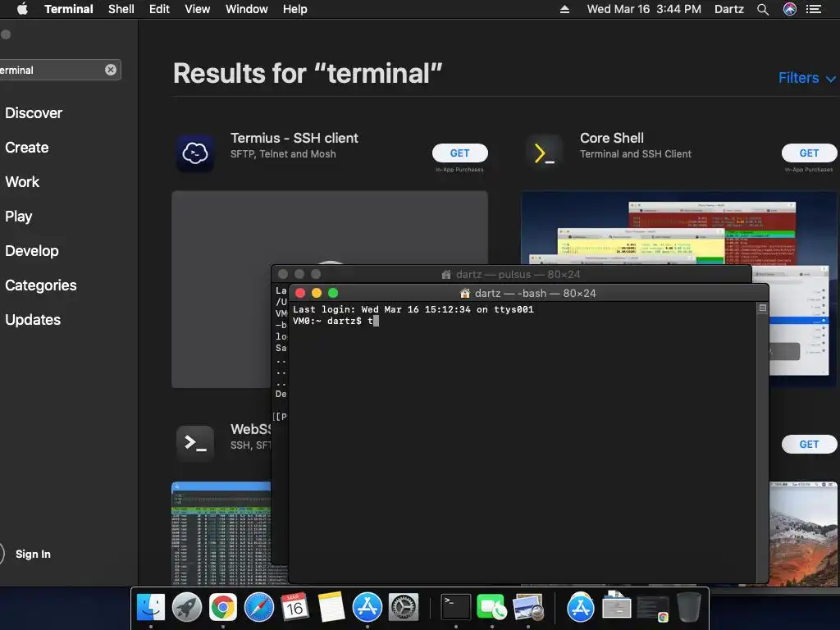Open Safari from the Dock
The width and height of the screenshot is (840, 630).
pyautogui.click(x=258, y=607)
